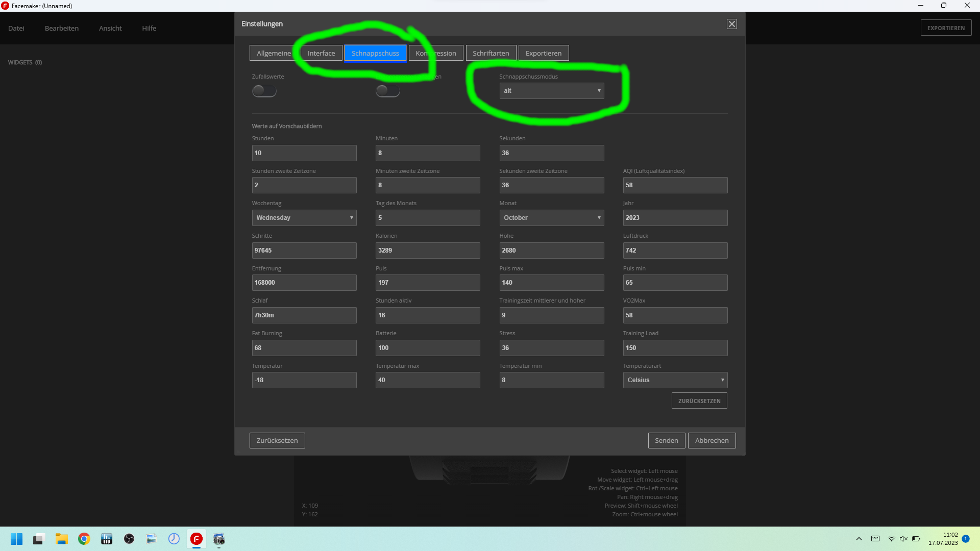
Task: Click the Abbrechen button
Action: [x=712, y=440]
